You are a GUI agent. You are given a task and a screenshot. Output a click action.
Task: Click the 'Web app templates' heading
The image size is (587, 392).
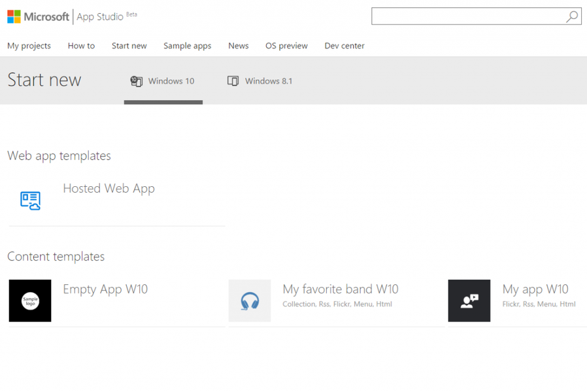click(x=59, y=155)
